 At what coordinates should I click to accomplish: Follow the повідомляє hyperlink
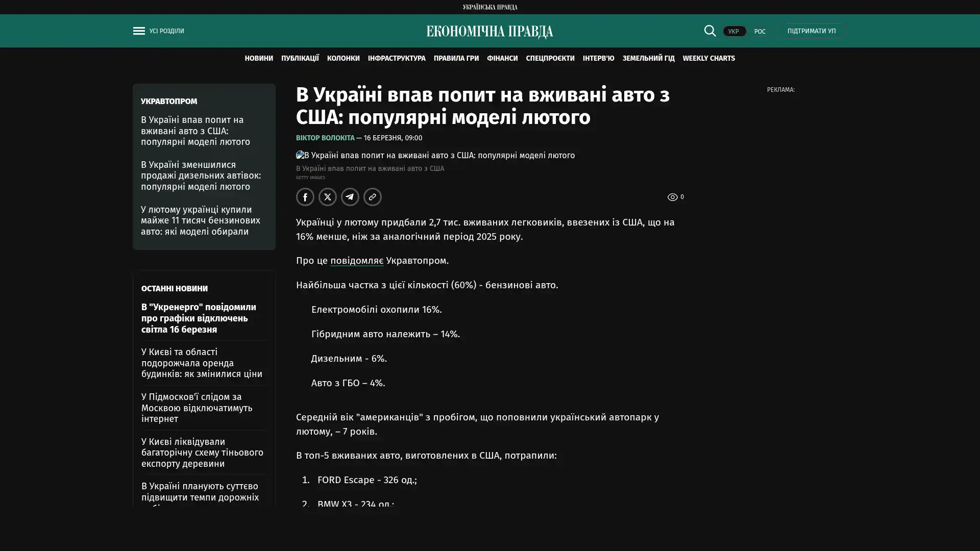[x=356, y=260]
